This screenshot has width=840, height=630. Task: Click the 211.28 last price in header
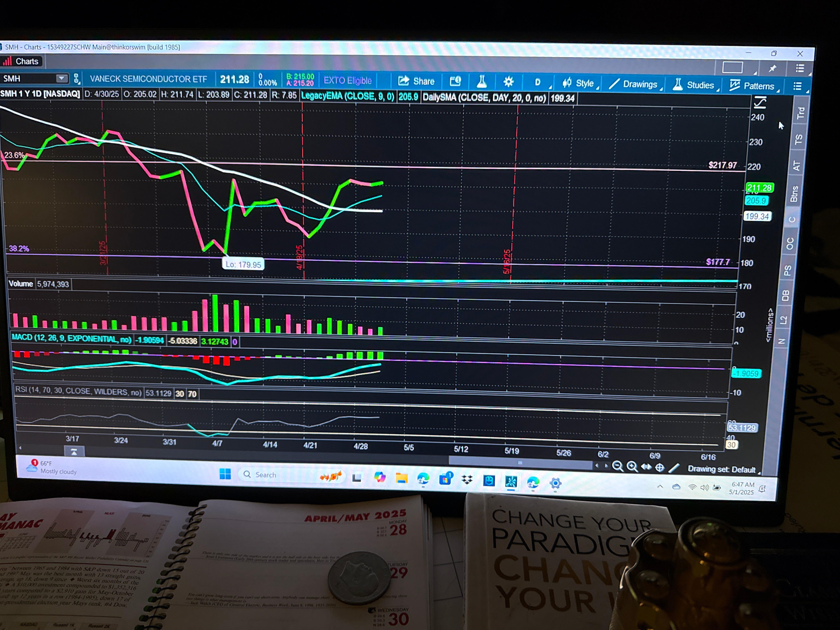234,79
